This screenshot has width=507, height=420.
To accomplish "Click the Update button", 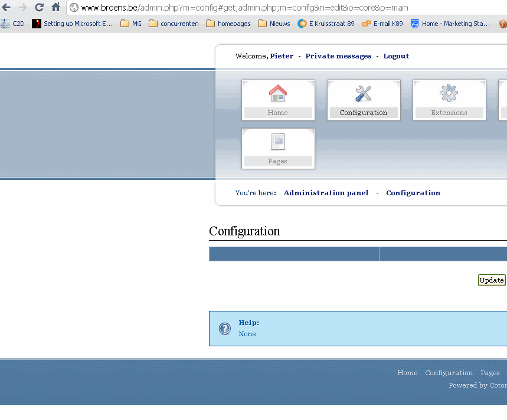I will (492, 280).
